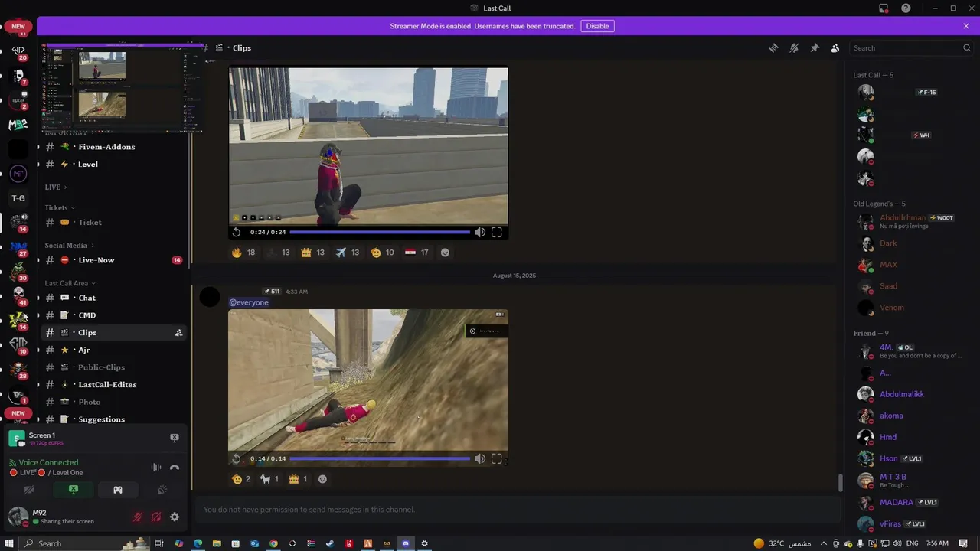Dismiss the Streamer Mode banner
Viewport: 980px width, 551px height.
(966, 26)
